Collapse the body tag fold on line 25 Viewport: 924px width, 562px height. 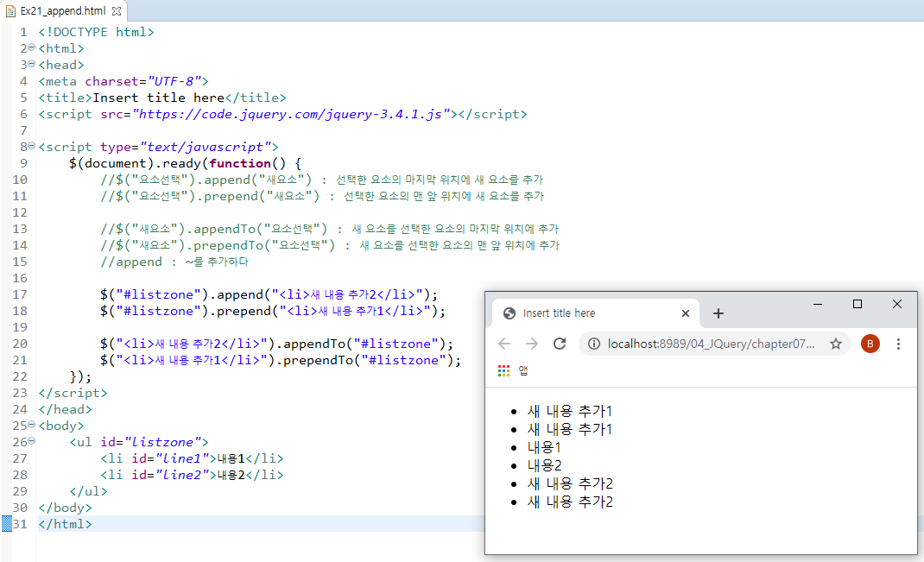pos(32,424)
